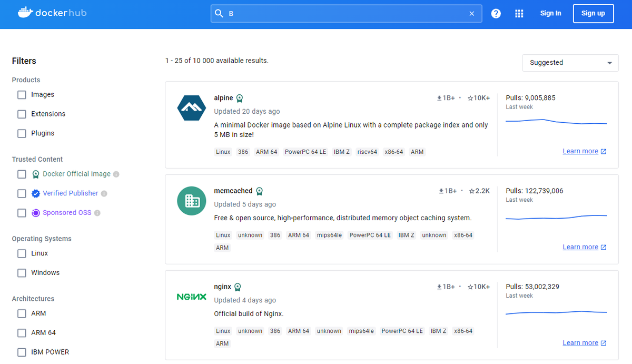The height and width of the screenshot is (364, 632).
Task: Open the help question mark icon
Action: [x=496, y=14]
